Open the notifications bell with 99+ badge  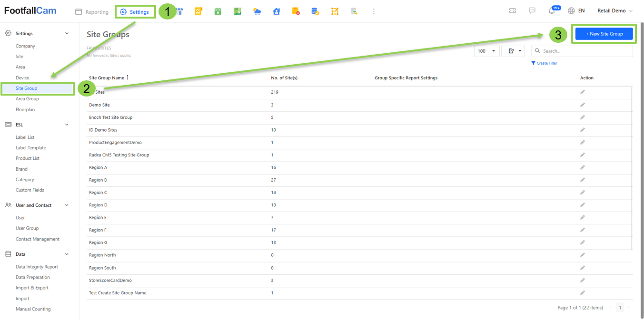[x=552, y=11]
